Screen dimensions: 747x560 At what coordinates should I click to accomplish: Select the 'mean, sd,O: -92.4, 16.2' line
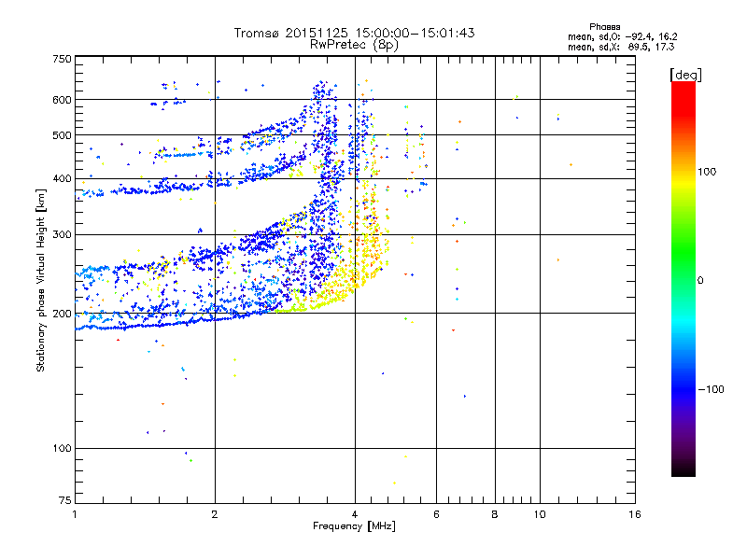622,36
